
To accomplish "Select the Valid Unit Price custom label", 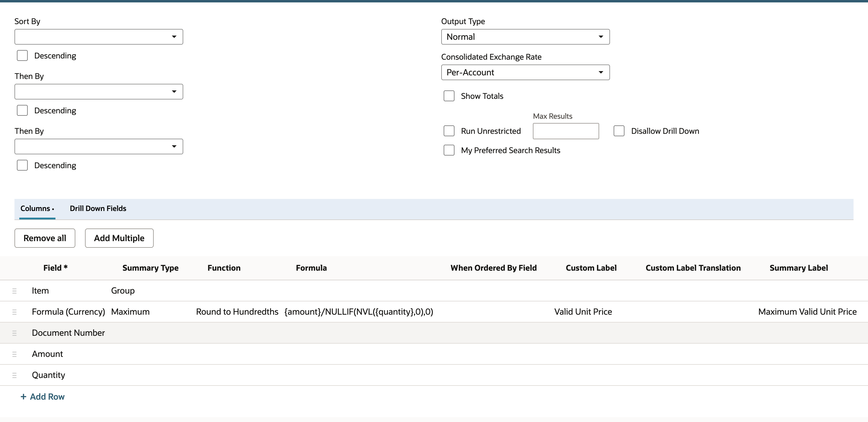I will (583, 312).
